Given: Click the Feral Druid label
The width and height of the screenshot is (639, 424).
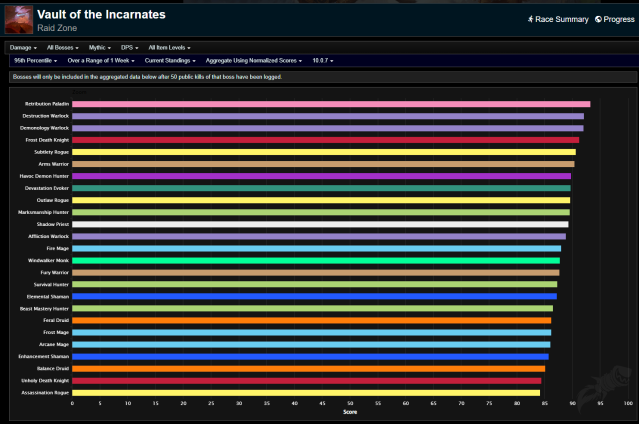Looking at the screenshot, I should pyautogui.click(x=56, y=320).
